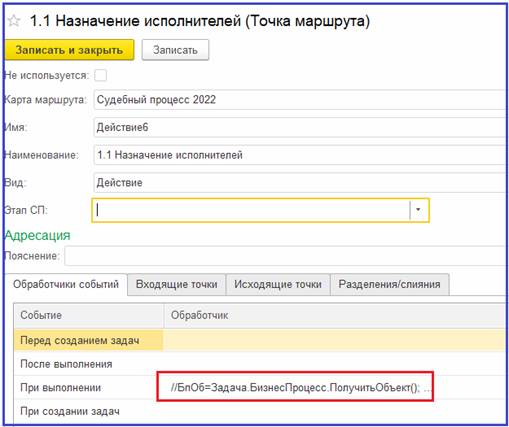Open the Входящие точки tab
Viewport: 509px width, 427px height.
177,284
